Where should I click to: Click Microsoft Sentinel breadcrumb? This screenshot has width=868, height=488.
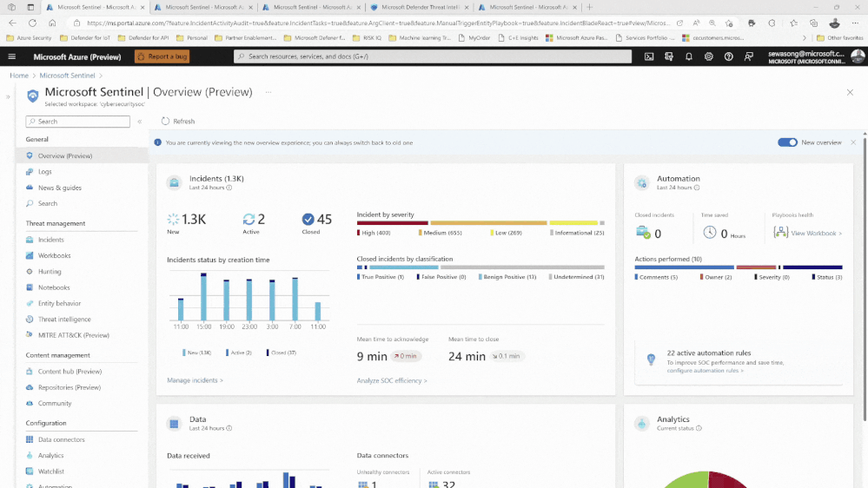pyautogui.click(x=67, y=76)
